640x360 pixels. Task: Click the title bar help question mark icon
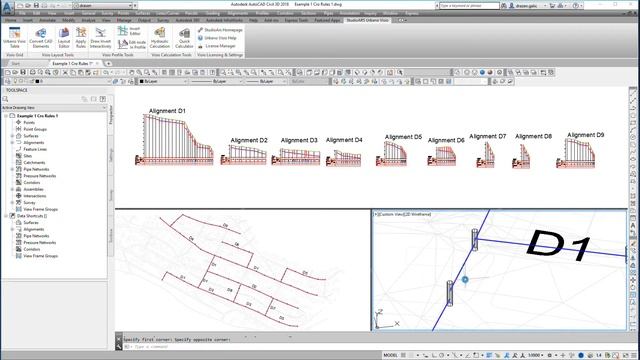575,6
